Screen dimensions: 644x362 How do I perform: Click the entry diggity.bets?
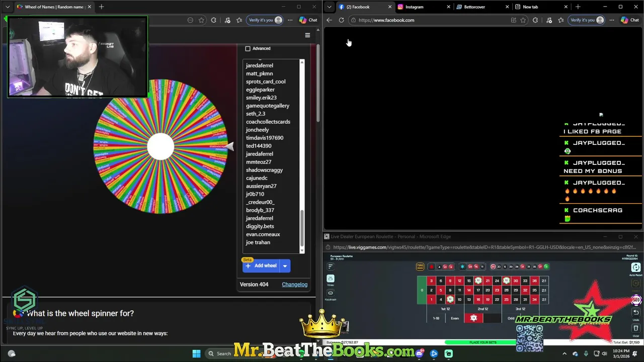[x=260, y=226]
